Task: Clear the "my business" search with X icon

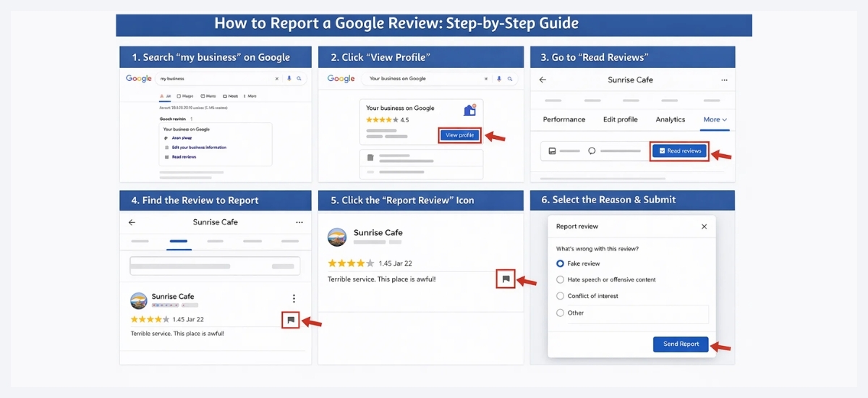Action: pos(276,79)
